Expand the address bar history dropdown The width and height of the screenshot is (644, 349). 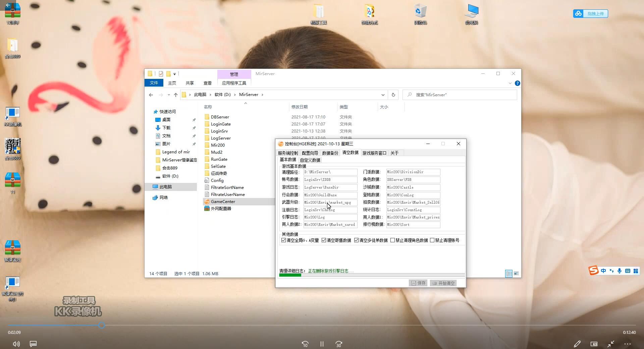[x=383, y=95]
